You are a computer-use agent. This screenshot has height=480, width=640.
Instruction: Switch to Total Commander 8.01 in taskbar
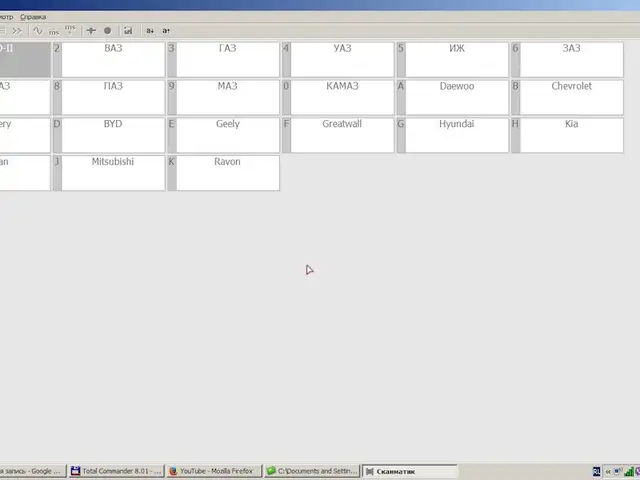coord(116,471)
